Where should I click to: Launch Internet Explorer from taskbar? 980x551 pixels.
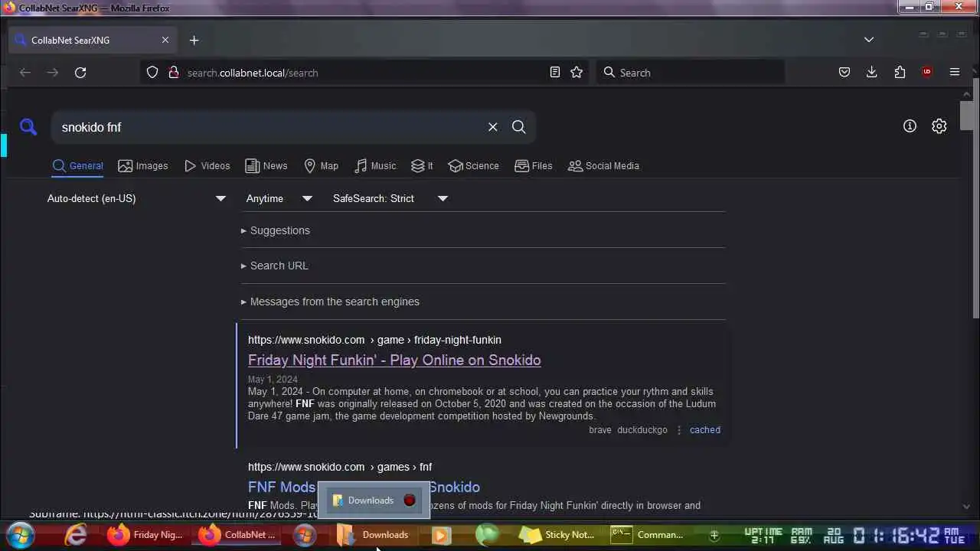[75, 535]
